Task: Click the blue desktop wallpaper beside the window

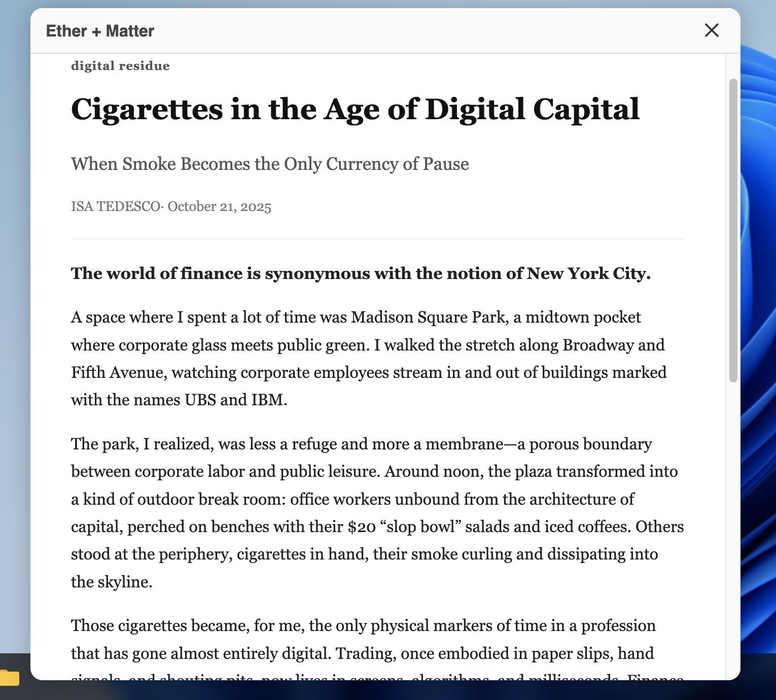Action: pos(758,355)
